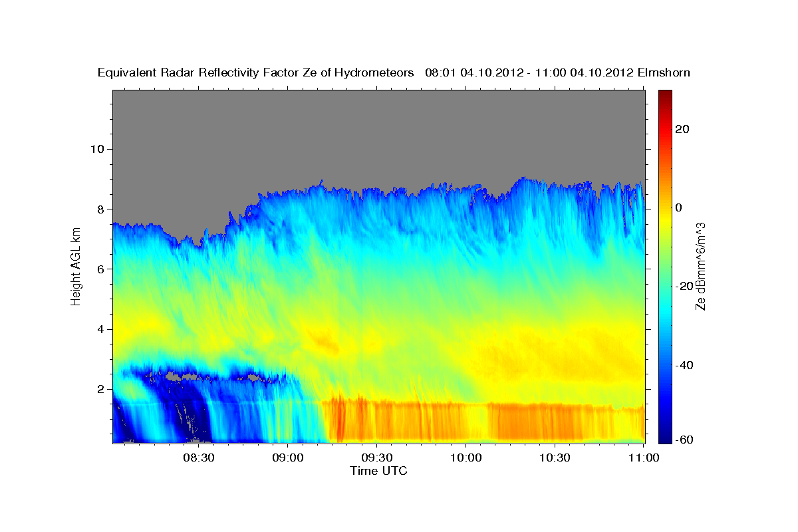Click the colorbar tick label -40
Screen dimensions: 798x532
coord(685,365)
